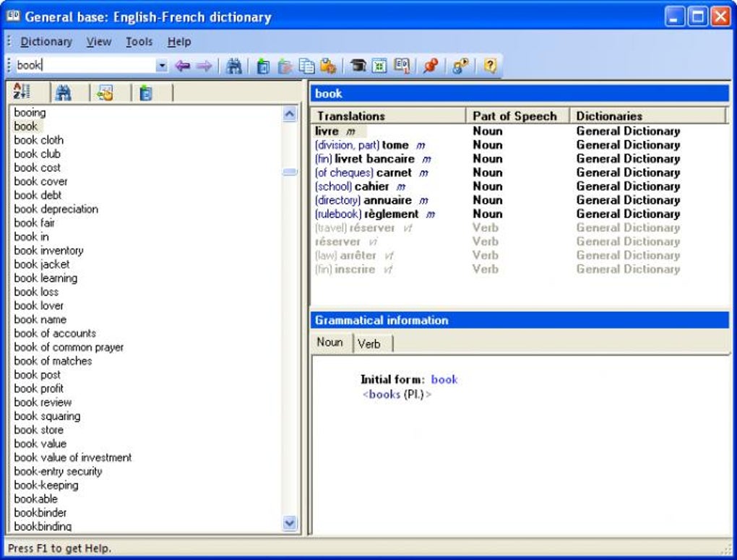
Task: Click the binoculars search icon in main toolbar
Action: pyautogui.click(x=233, y=66)
